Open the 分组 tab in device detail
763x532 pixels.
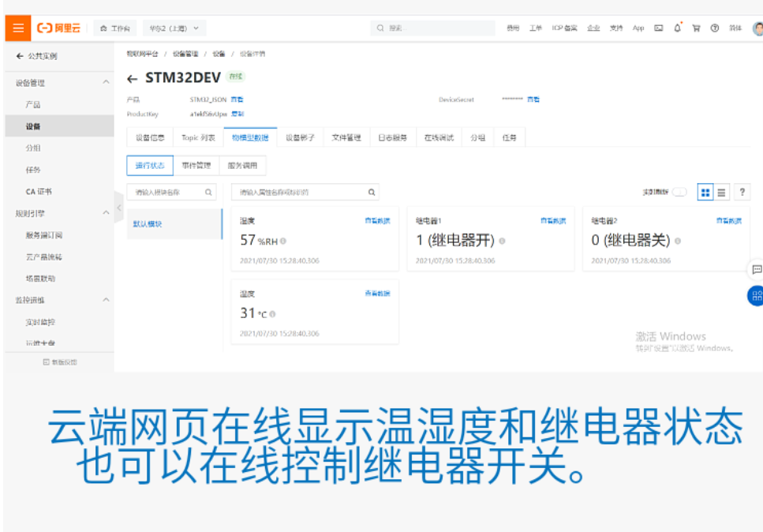point(477,138)
